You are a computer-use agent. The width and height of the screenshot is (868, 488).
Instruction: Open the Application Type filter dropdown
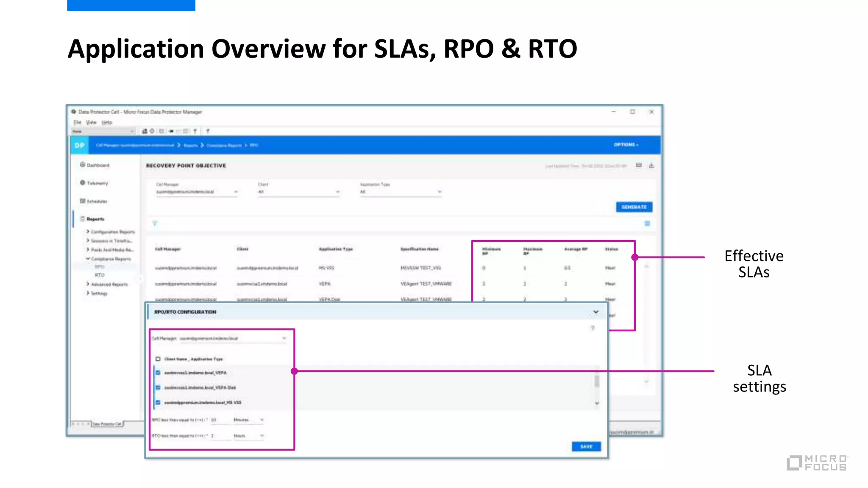[401, 192]
